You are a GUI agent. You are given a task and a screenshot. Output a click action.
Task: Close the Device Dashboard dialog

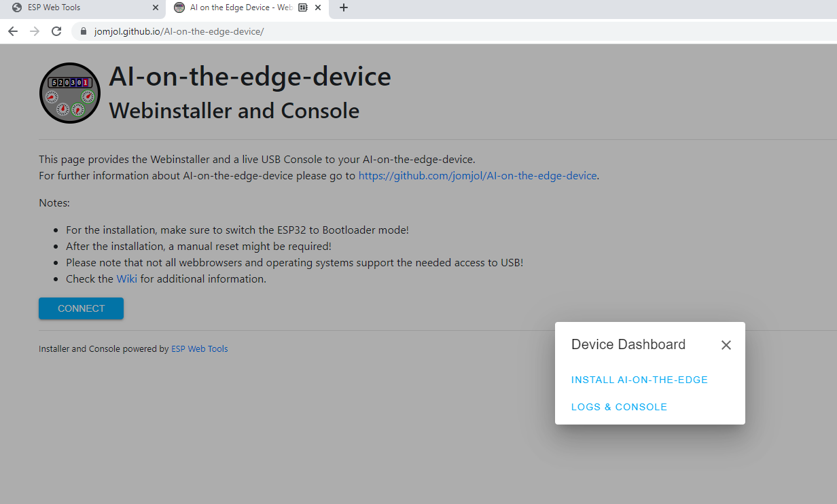click(x=726, y=345)
